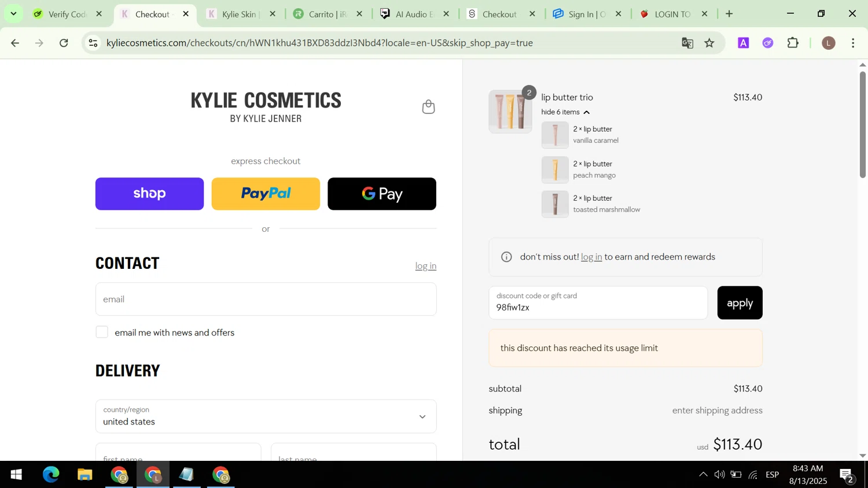Click the last name field

click(x=354, y=452)
